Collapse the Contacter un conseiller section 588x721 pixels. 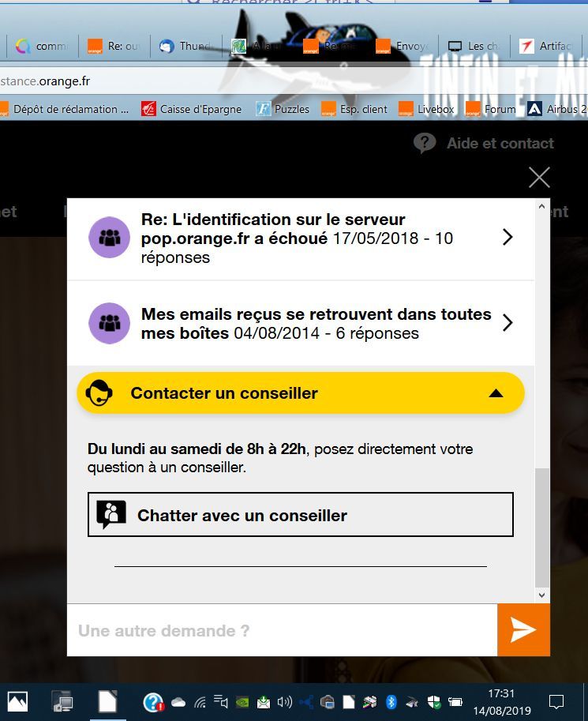[x=301, y=393]
